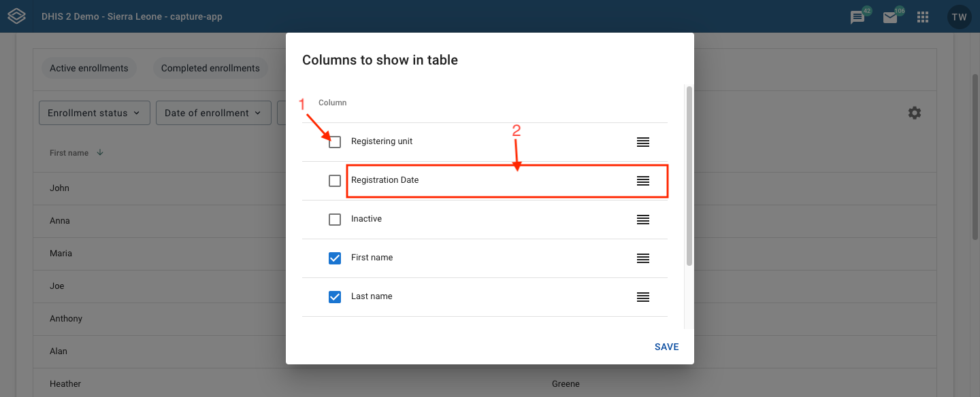
Task: Check the Registration Date checkbox
Action: click(335, 181)
